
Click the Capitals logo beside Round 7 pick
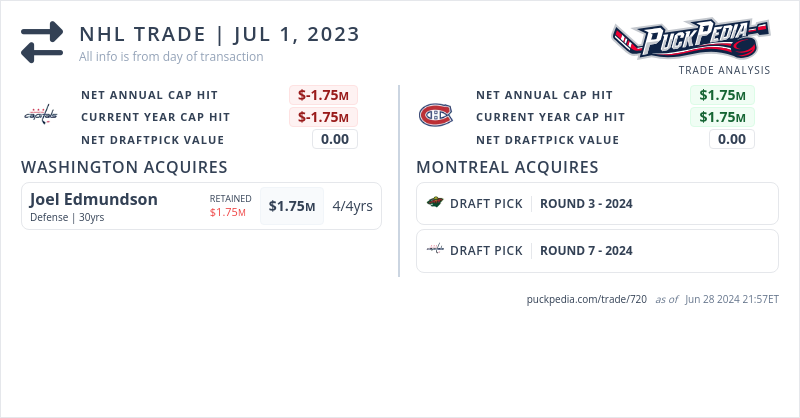tap(435, 250)
